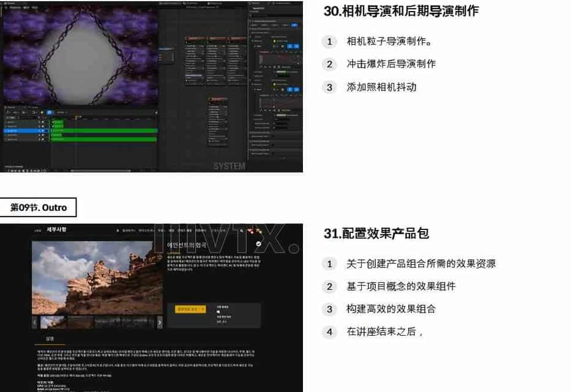571x392 pixels.
Task: Click the blue selected tab in the details panel
Action: (x=294, y=25)
